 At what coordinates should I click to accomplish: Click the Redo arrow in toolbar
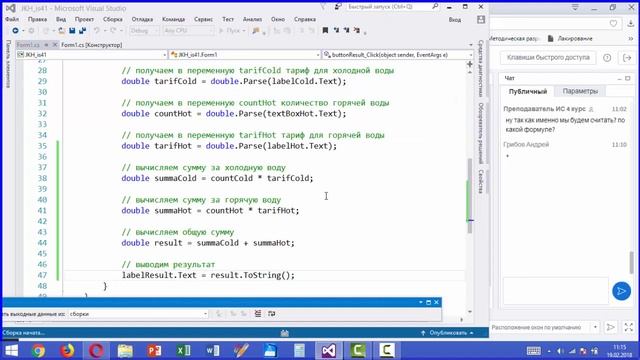click(113, 31)
